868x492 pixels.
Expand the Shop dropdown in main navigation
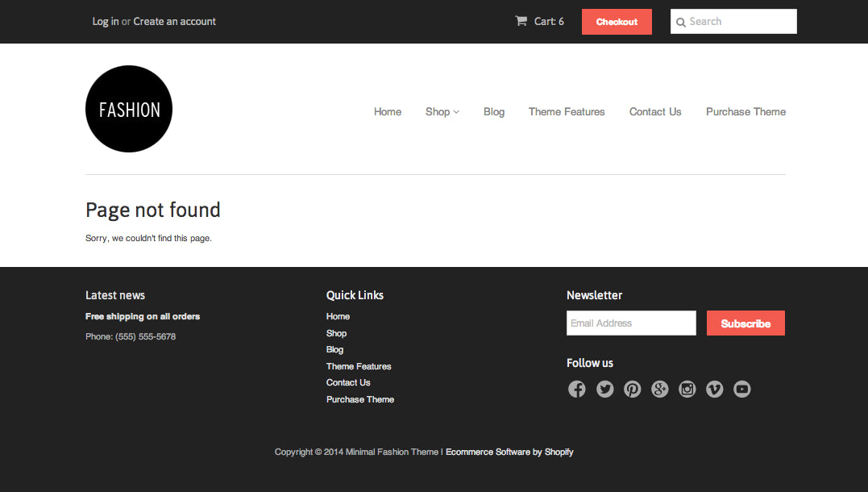pos(442,112)
